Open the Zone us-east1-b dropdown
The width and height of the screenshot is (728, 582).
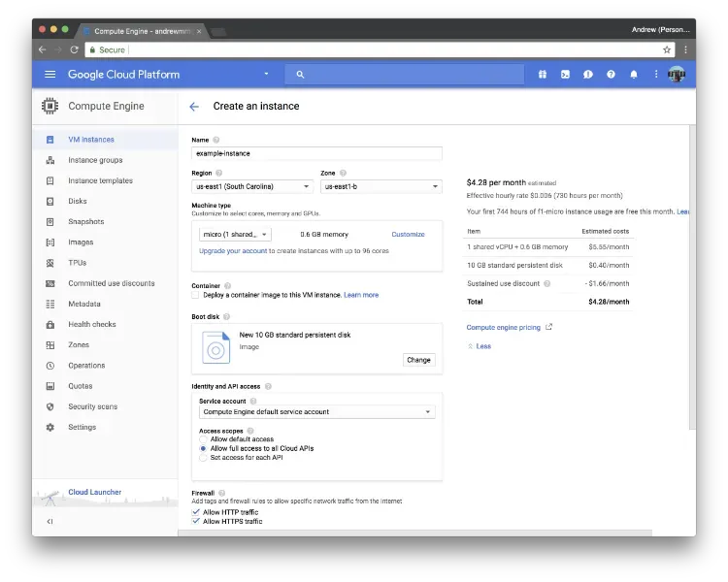pyautogui.click(x=379, y=186)
